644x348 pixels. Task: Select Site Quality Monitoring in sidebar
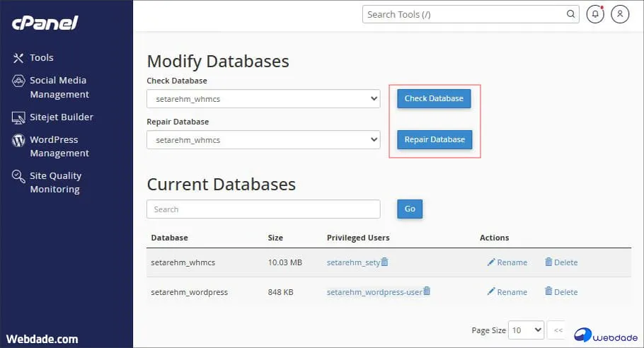pos(55,182)
